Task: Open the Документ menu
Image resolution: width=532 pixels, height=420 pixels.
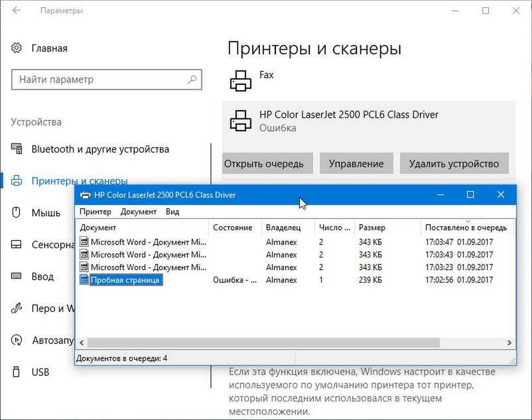Action: point(139,212)
